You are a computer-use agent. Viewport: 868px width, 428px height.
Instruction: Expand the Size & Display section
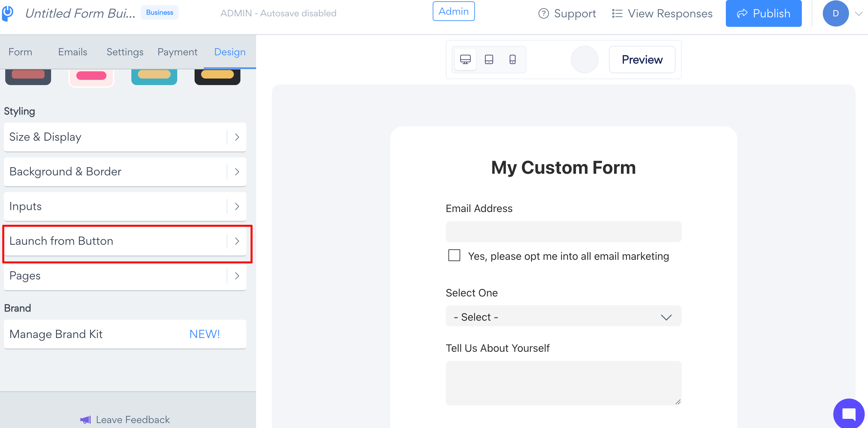click(125, 137)
